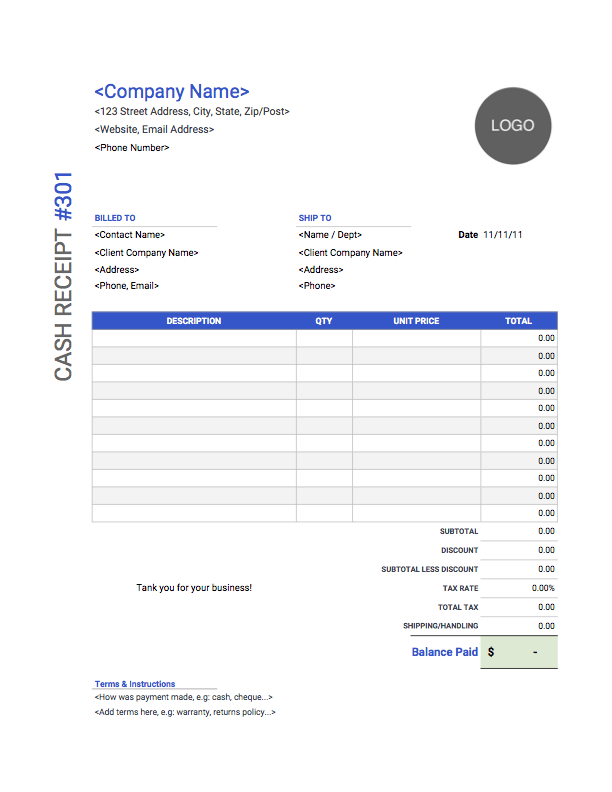Select the <Phone, Email> placeholder

tap(127, 286)
